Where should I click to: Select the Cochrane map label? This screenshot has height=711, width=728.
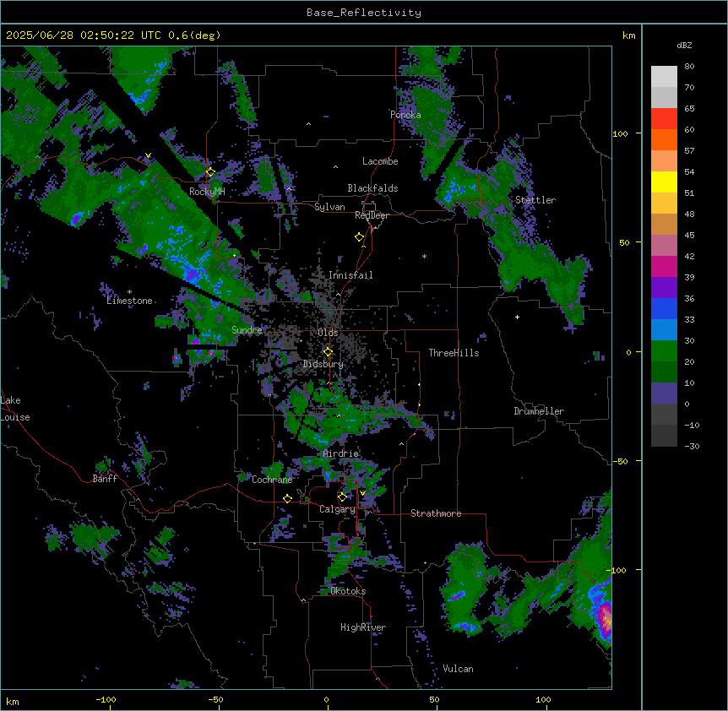[272, 480]
